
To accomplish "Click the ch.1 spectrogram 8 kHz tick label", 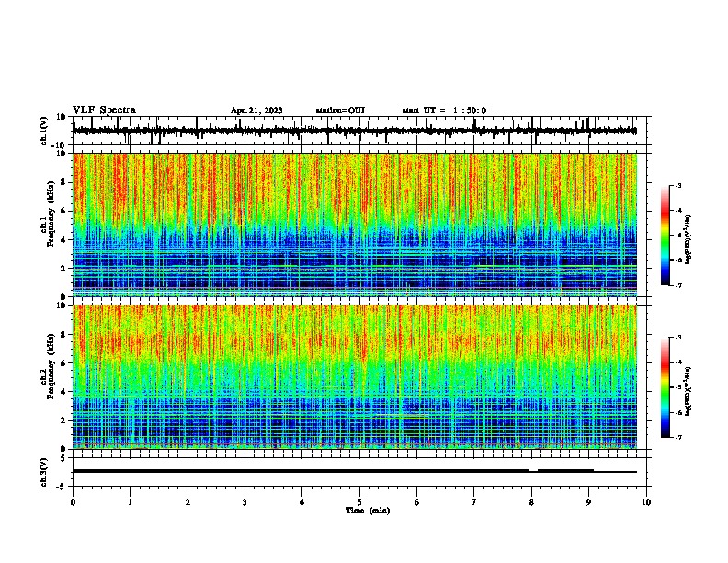I will coord(63,182).
